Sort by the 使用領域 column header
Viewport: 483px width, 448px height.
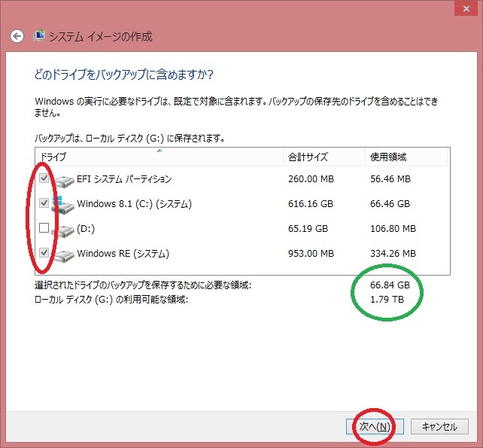tap(406, 157)
